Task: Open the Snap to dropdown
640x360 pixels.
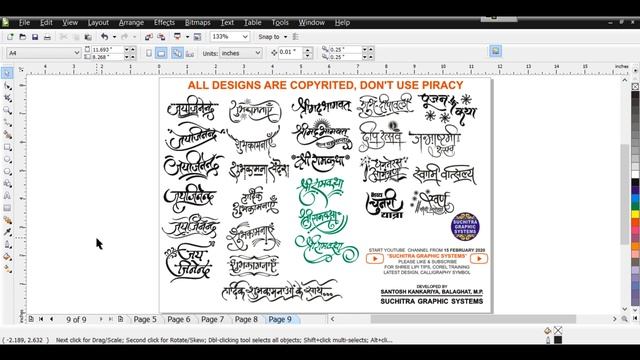Action: tap(285, 37)
